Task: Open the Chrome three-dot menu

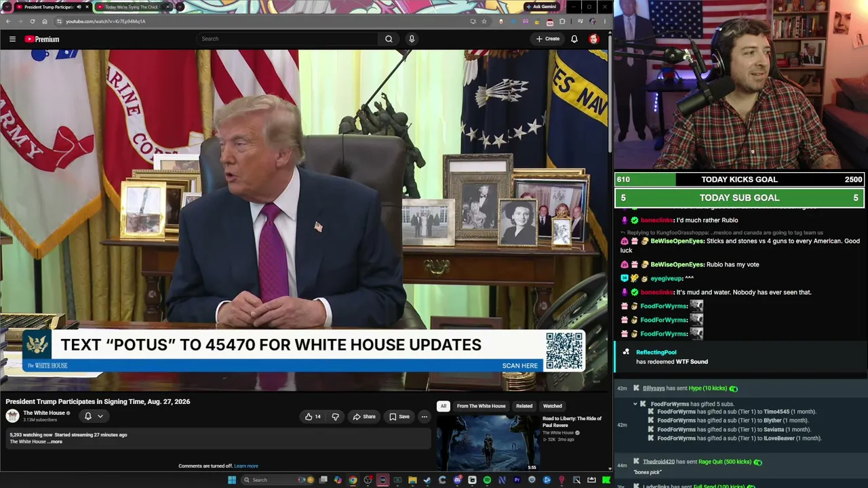Action: click(x=605, y=21)
